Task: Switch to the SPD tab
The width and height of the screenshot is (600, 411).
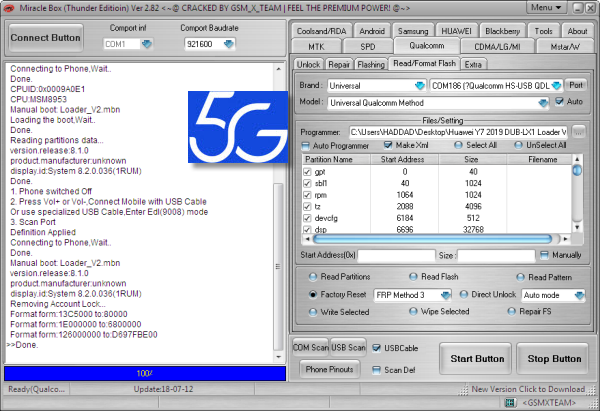Action: point(368,46)
